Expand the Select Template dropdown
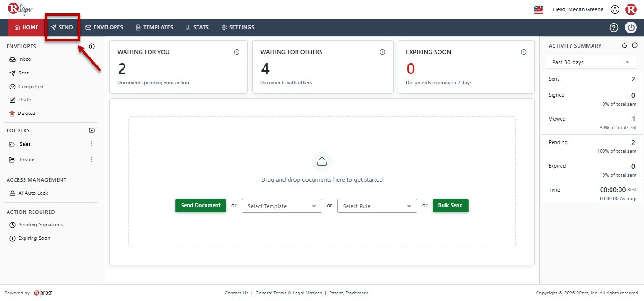 (x=282, y=206)
